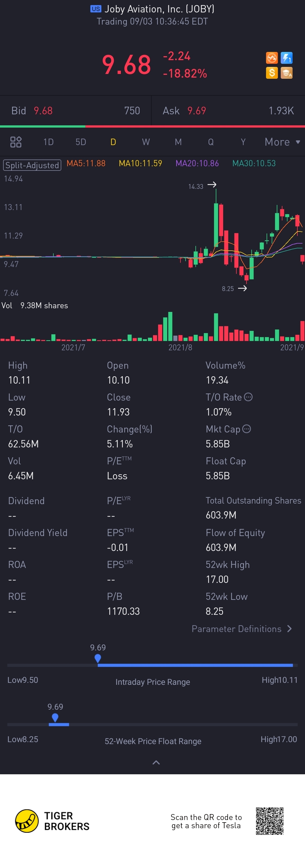Tap the Bid 9.68 quote cell

[75, 111]
